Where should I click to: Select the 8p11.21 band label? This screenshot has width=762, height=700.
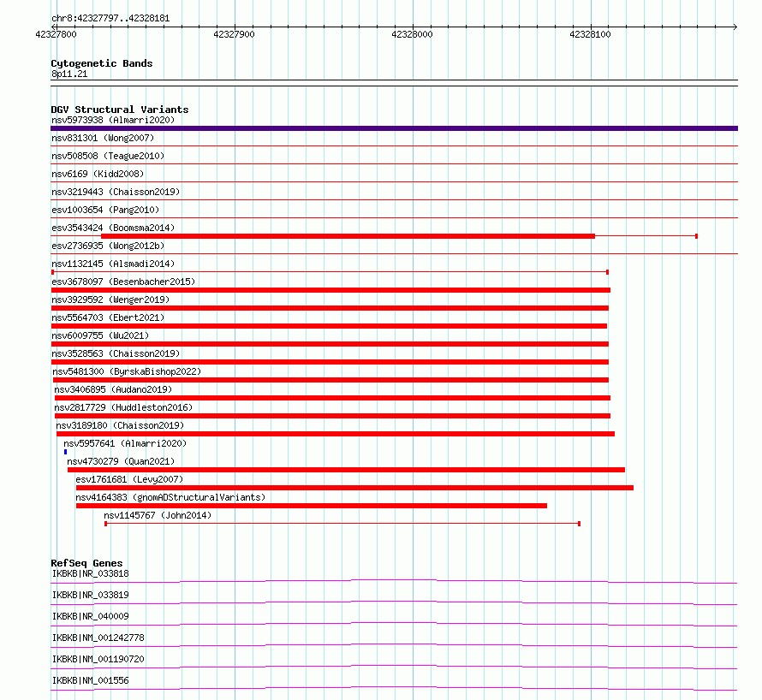69,74
